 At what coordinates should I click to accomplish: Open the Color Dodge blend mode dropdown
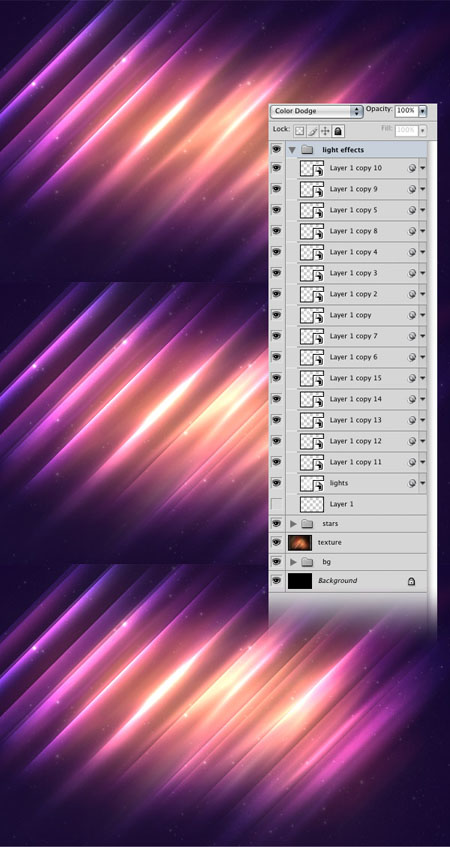317,111
